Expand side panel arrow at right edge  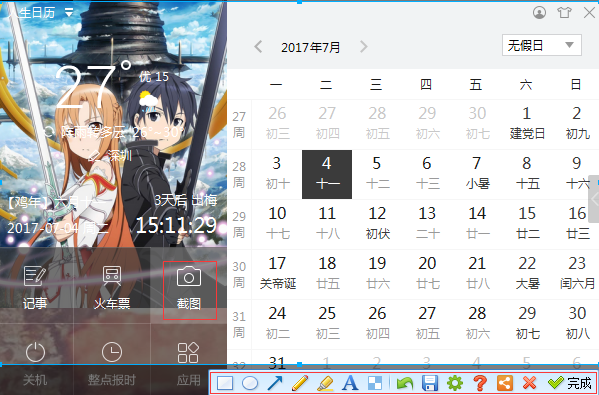(594, 199)
